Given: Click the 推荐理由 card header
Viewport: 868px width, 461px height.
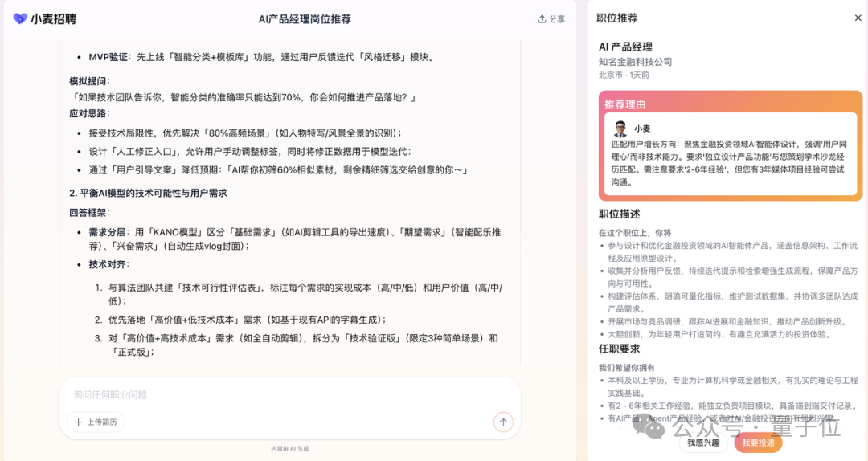Looking at the screenshot, I should (624, 104).
